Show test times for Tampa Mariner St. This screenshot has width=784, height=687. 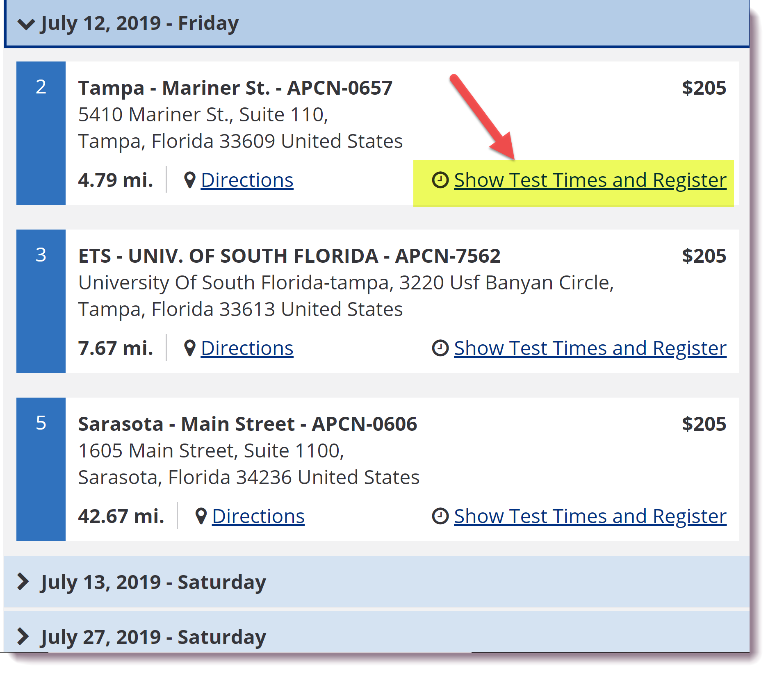click(590, 180)
